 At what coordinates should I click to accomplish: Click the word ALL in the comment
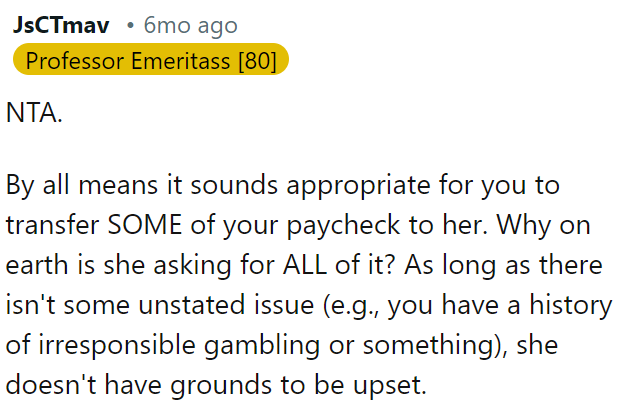[305, 265]
